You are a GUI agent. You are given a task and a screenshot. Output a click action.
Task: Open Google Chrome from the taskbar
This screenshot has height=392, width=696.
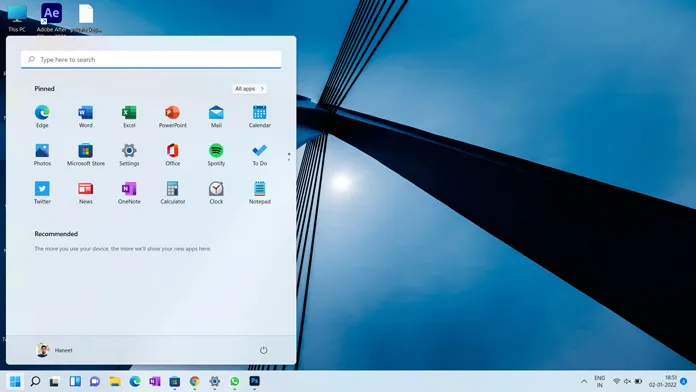click(194, 381)
